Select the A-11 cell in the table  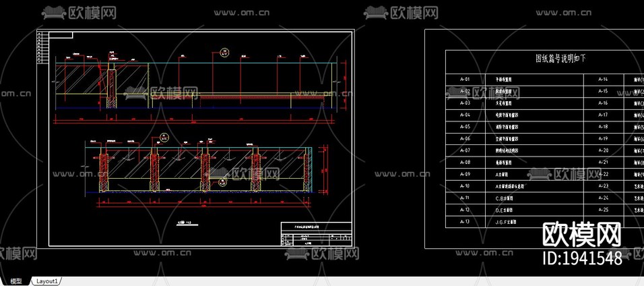tap(465, 198)
